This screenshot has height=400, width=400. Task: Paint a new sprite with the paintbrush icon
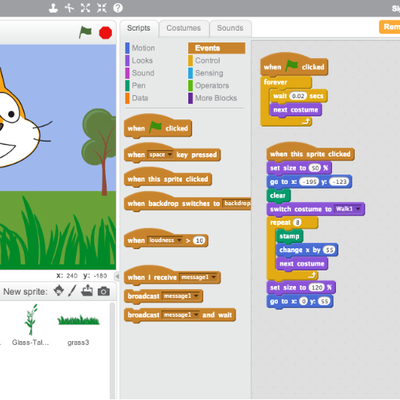click(72, 291)
